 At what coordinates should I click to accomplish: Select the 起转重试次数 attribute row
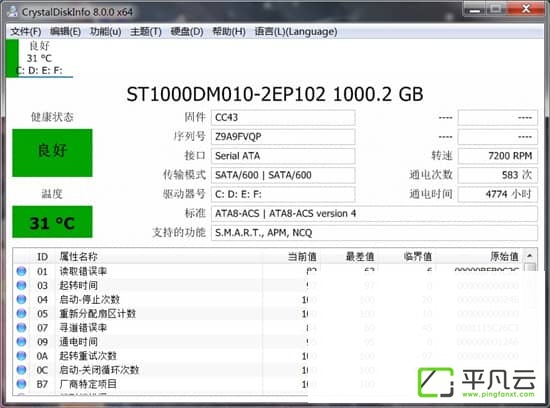click(268, 356)
